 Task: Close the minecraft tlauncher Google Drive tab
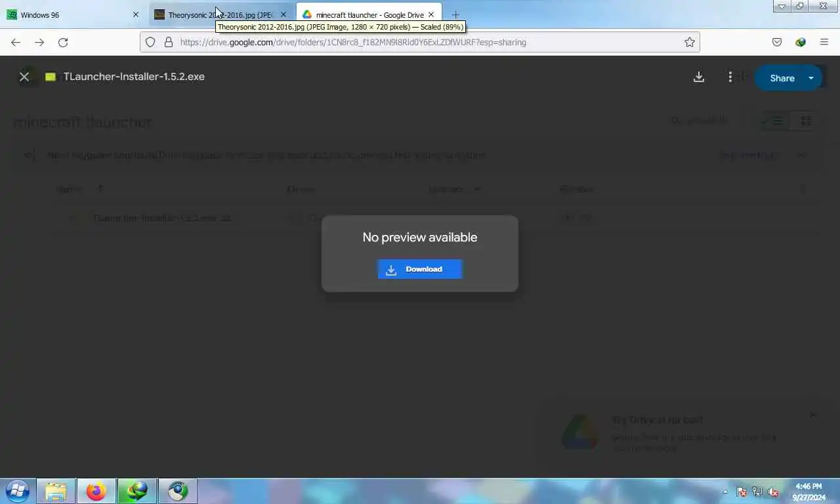[431, 14]
